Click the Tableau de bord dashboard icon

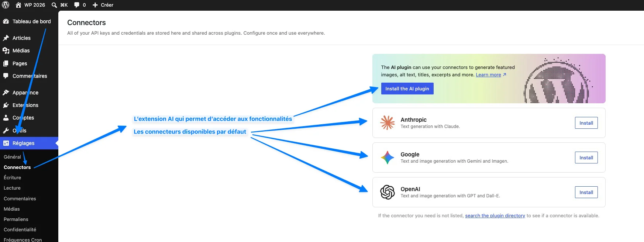pos(6,21)
